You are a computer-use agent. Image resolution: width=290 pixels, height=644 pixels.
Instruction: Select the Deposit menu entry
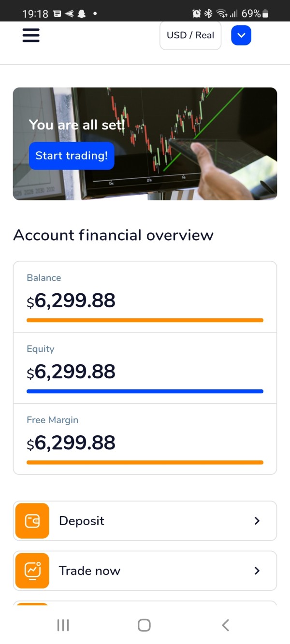(x=145, y=521)
